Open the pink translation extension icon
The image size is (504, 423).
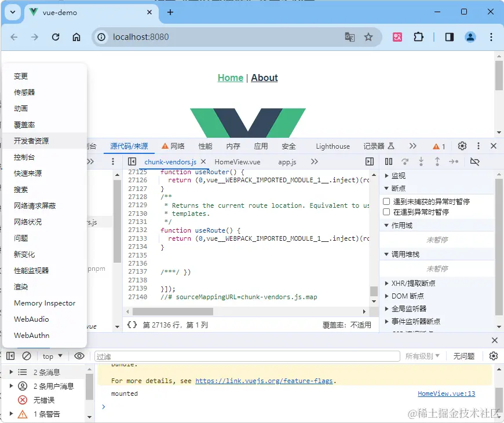397,37
